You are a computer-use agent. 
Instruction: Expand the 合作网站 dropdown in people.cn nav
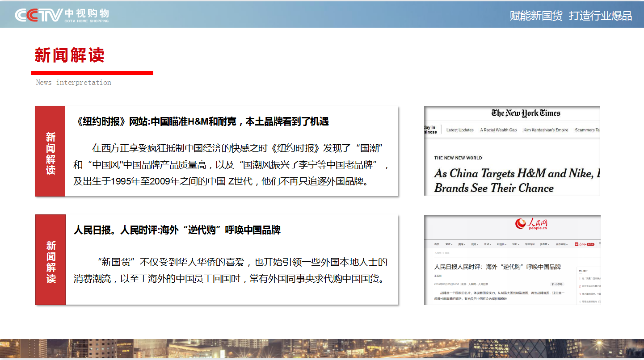[x=562, y=244]
